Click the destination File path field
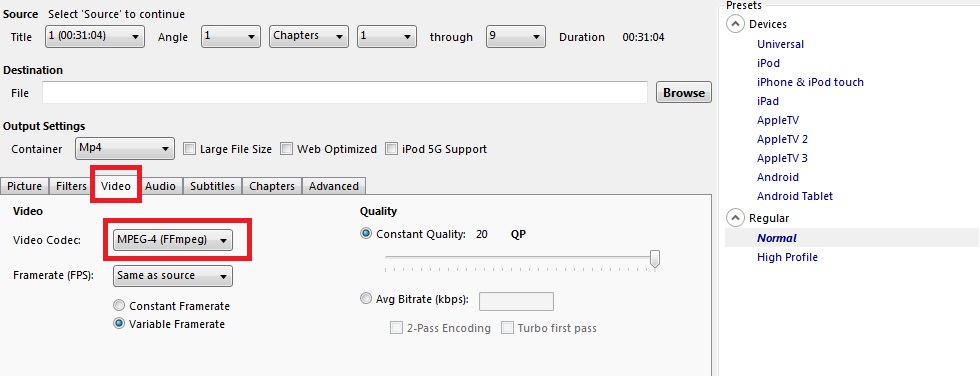980x376 pixels. tap(344, 92)
